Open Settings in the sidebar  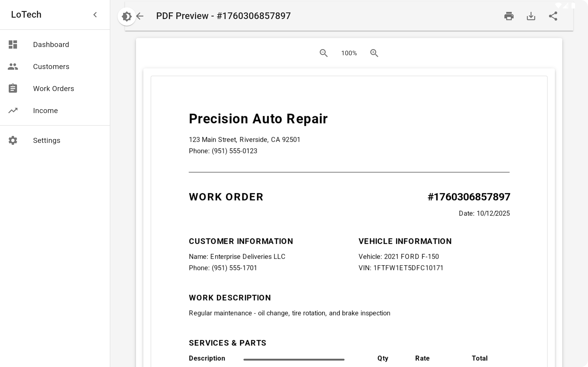(x=47, y=141)
